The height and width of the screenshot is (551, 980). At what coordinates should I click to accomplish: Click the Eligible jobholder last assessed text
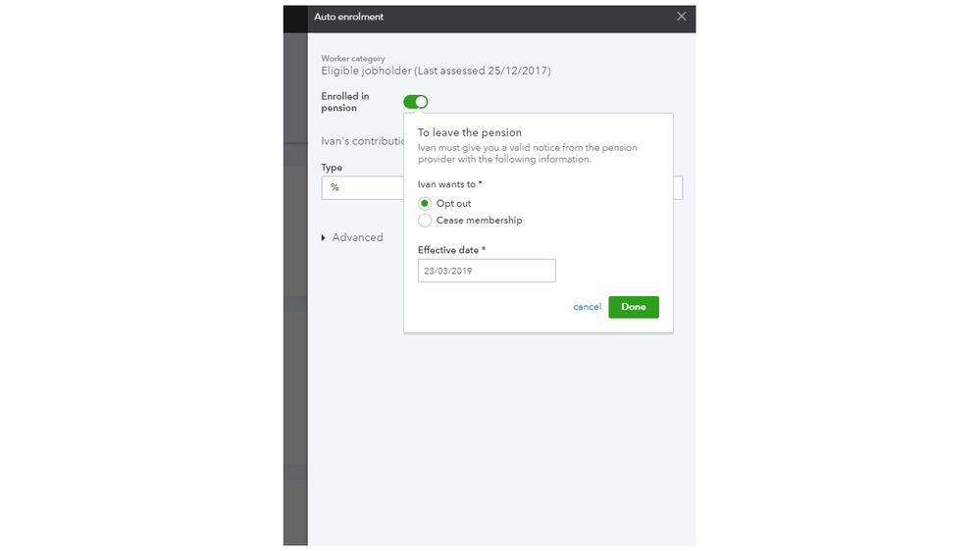pyautogui.click(x=436, y=71)
